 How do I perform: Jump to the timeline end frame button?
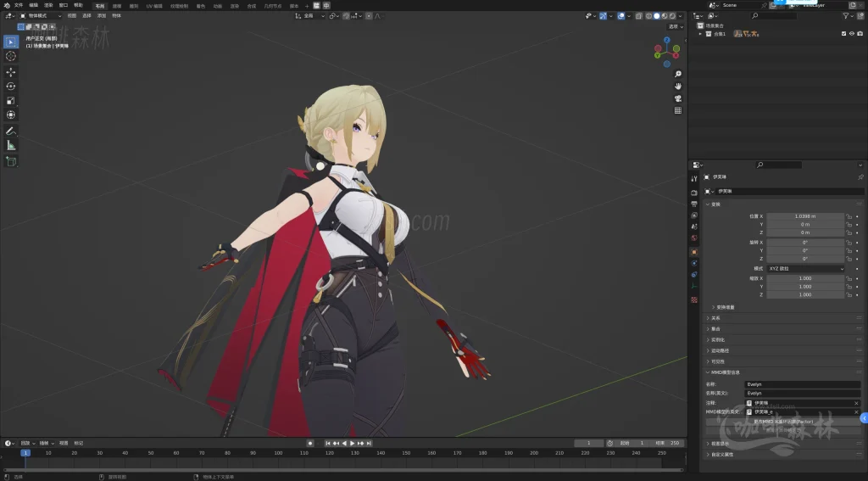pos(370,444)
